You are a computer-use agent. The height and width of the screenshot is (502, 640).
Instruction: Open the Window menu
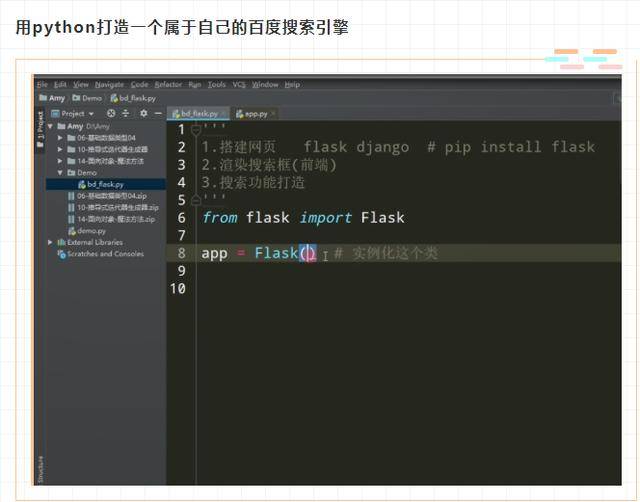click(265, 84)
